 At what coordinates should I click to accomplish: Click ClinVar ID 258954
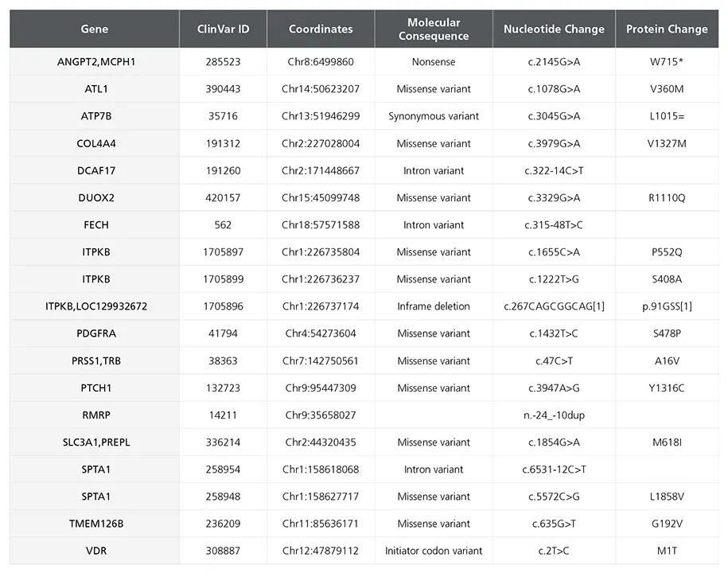[x=223, y=470]
